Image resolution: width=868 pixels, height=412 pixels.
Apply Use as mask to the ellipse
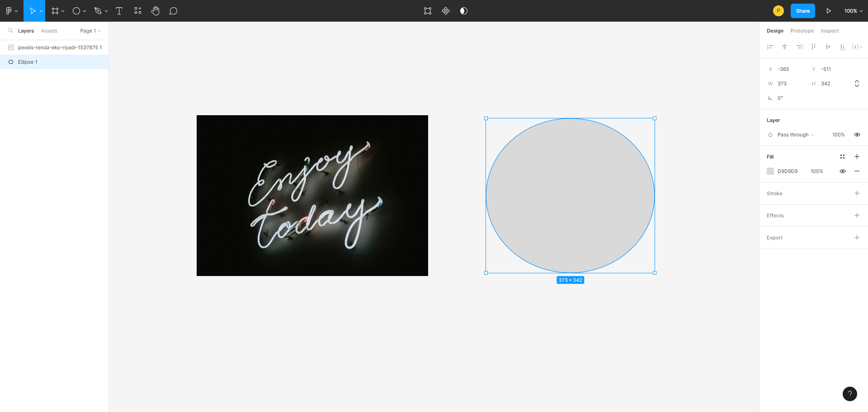463,11
